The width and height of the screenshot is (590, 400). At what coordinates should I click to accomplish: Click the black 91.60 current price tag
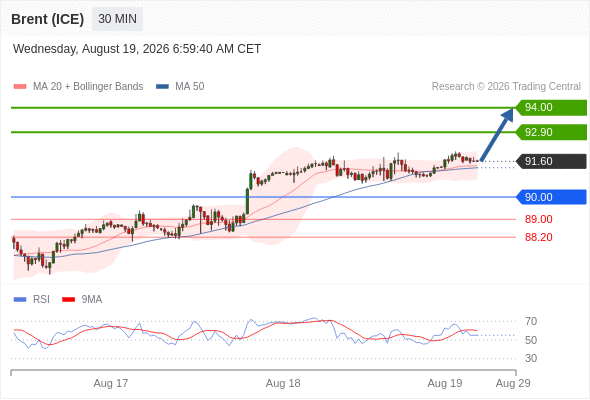tap(551, 161)
